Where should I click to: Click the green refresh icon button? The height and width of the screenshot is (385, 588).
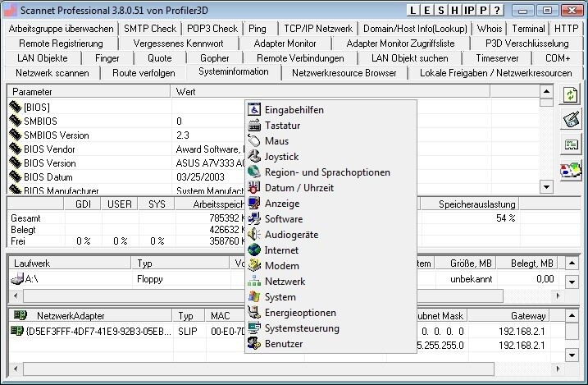(571, 94)
